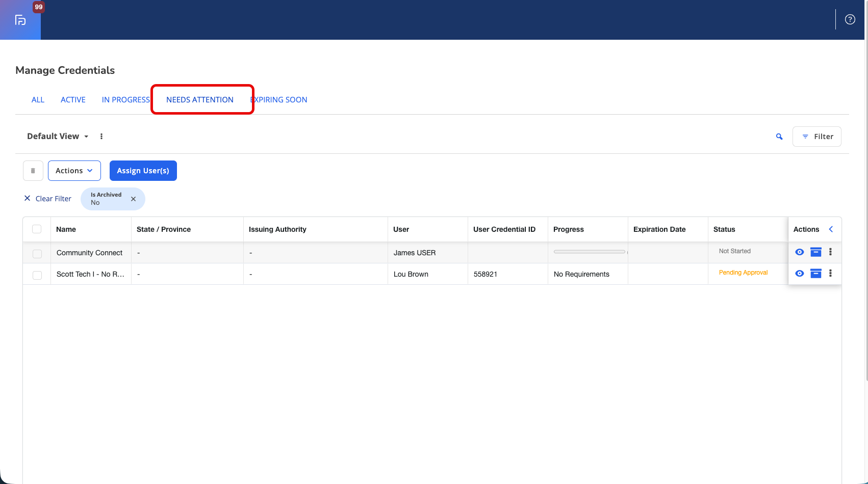The image size is (868, 484).
Task: Click the Assign User(s) button
Action: [143, 171]
